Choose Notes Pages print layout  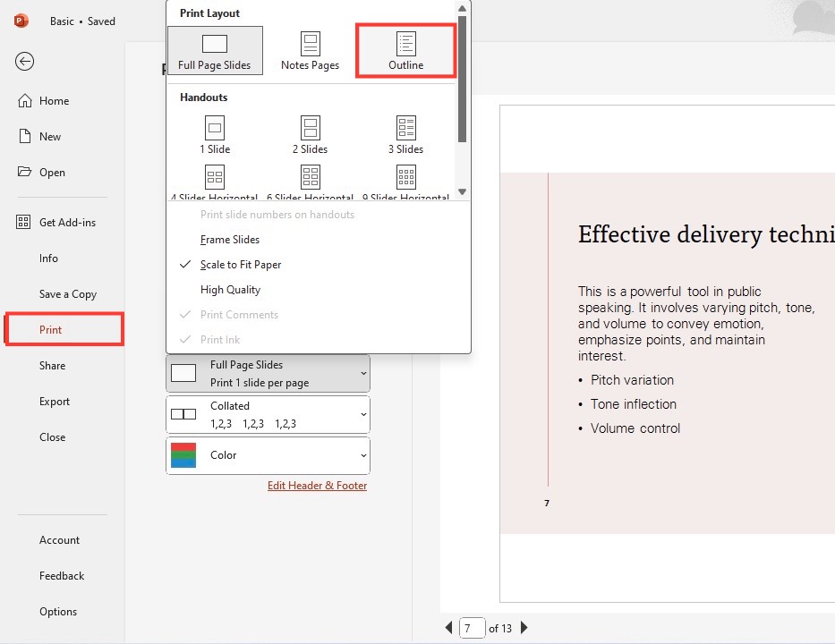310,51
